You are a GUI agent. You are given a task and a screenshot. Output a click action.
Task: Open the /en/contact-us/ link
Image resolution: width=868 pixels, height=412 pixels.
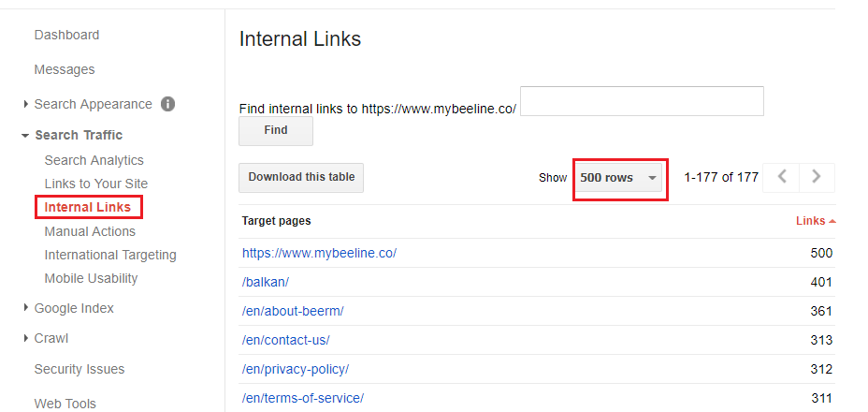(x=285, y=340)
